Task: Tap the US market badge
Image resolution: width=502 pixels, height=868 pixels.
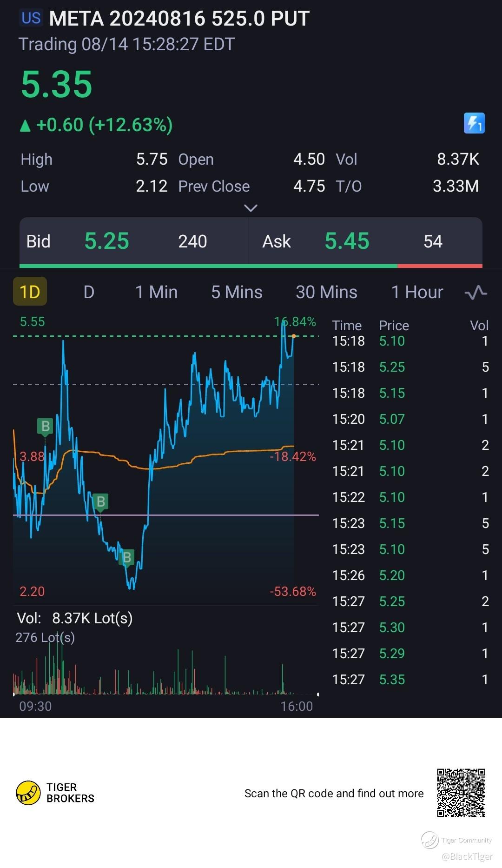Action: 31,18
